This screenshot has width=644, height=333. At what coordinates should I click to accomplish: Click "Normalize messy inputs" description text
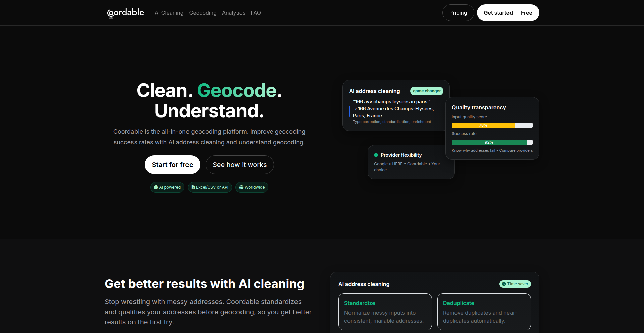(x=384, y=317)
